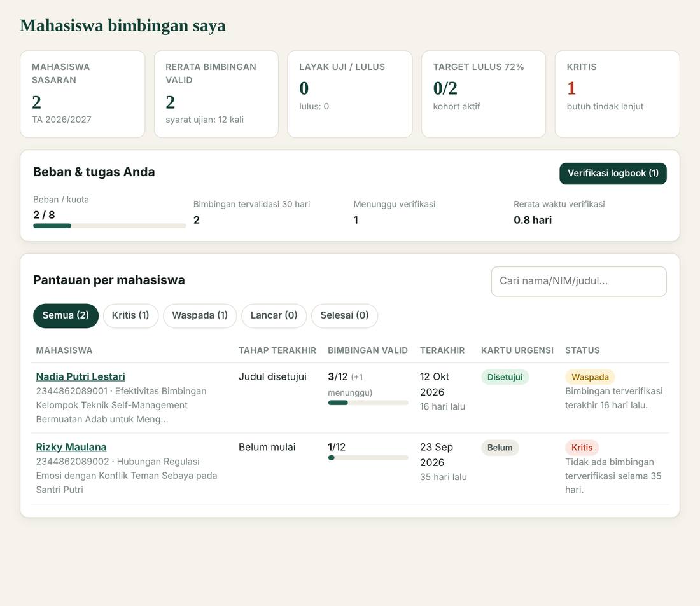Image resolution: width=700 pixels, height=606 pixels.
Task: Click Nadia's 3/12 bimbingan progress bar
Action: [x=368, y=403]
